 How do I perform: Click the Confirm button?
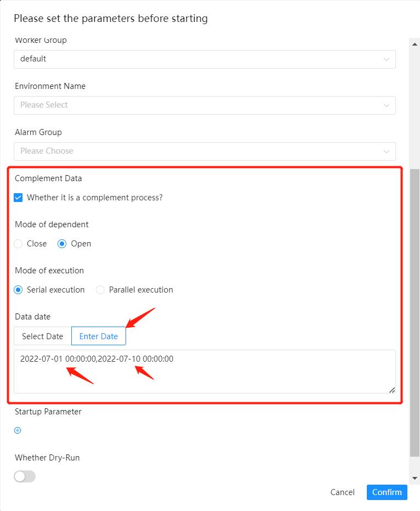(x=387, y=492)
